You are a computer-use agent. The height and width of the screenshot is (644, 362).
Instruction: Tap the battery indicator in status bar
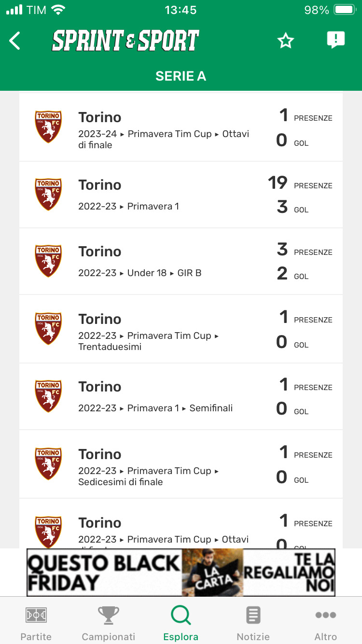pos(345,10)
